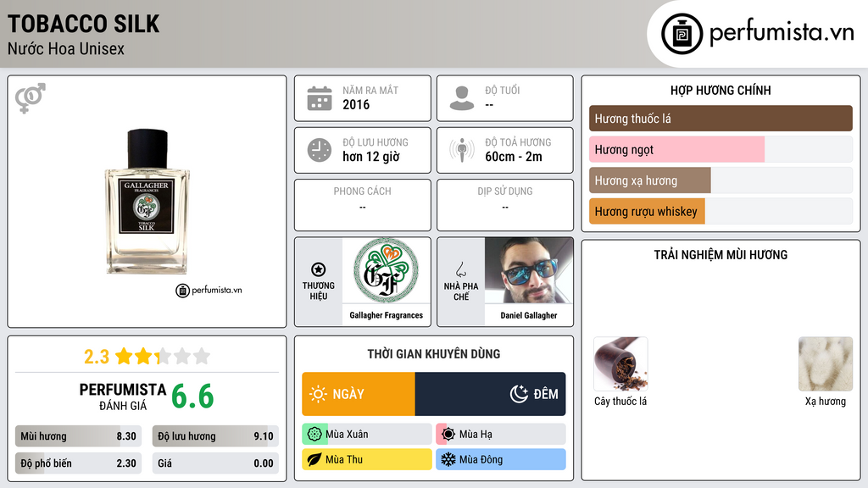The width and height of the screenshot is (868, 488).
Task: Click the green 6.6 Perfumista score
Action: tap(192, 396)
